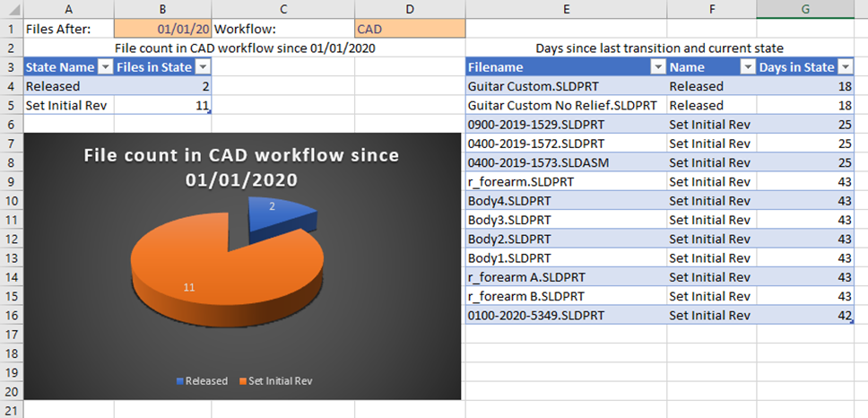Open the Files in State filter dropdown
Image resolution: width=868 pixels, height=418 pixels.
203,67
